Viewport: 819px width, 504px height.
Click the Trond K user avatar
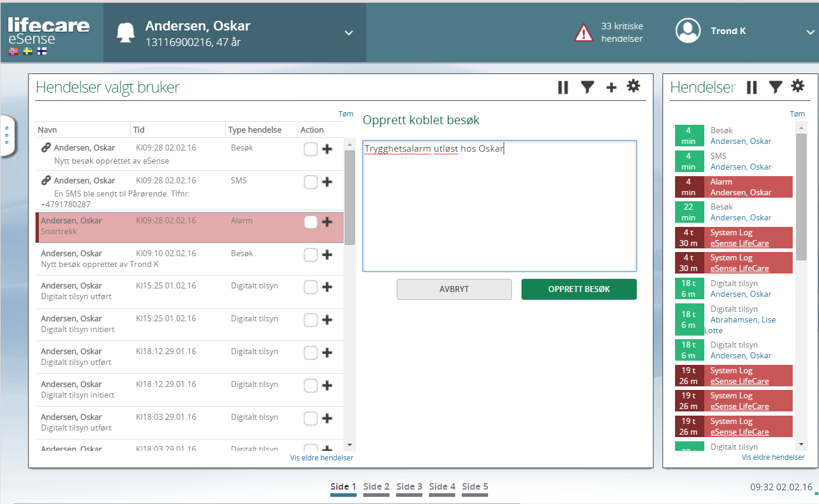tap(688, 31)
